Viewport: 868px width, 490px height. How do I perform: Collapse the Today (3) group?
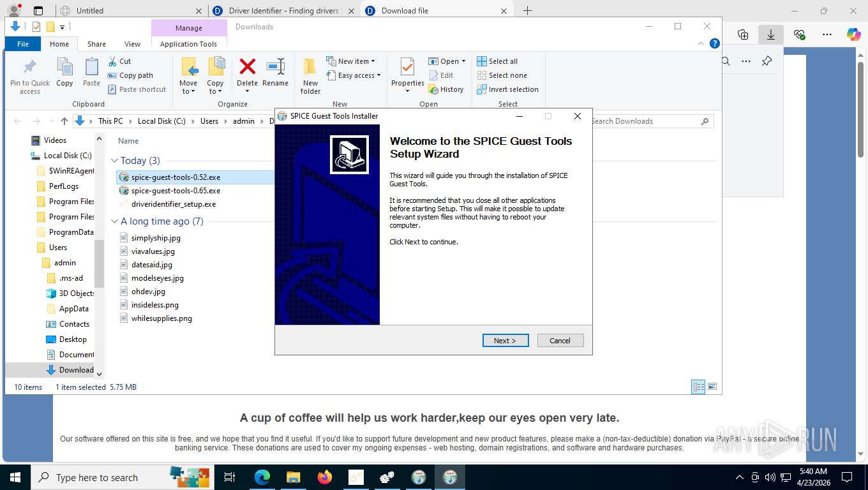(x=115, y=161)
